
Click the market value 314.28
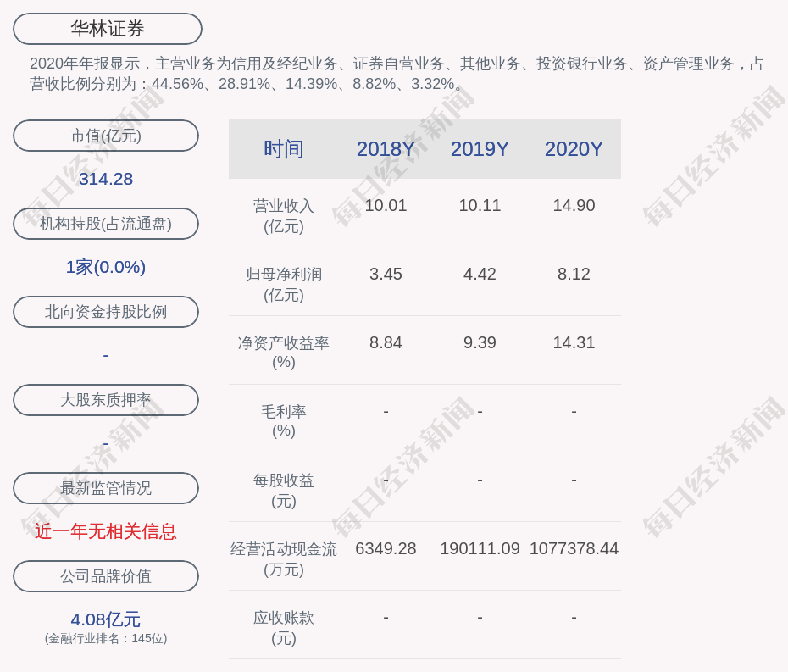[x=106, y=179]
